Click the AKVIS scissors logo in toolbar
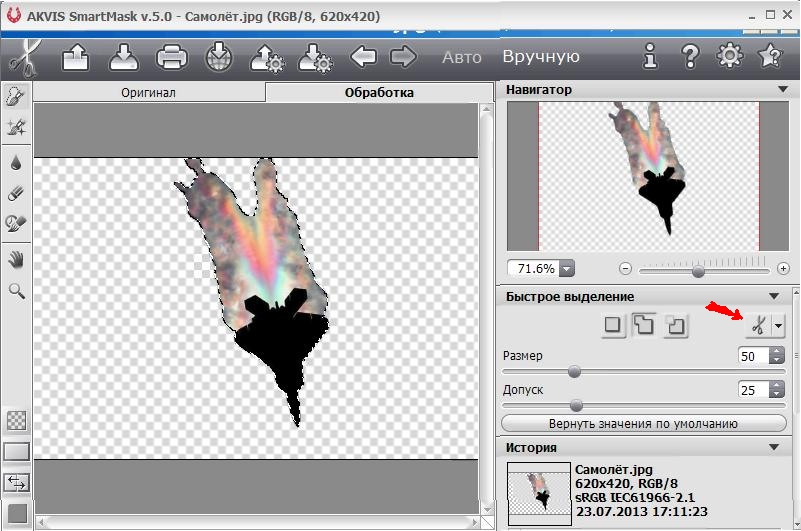801x531 pixels. tap(23, 57)
